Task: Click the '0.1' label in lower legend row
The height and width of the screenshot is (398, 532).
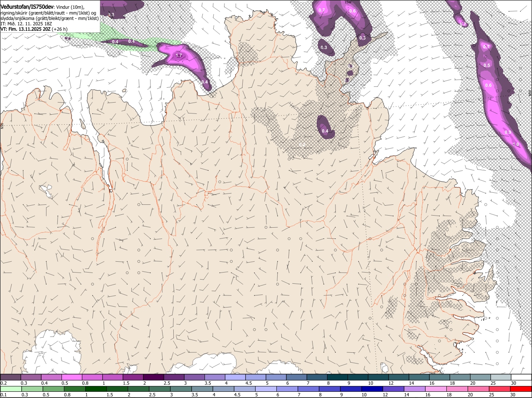Action: (x=3, y=395)
